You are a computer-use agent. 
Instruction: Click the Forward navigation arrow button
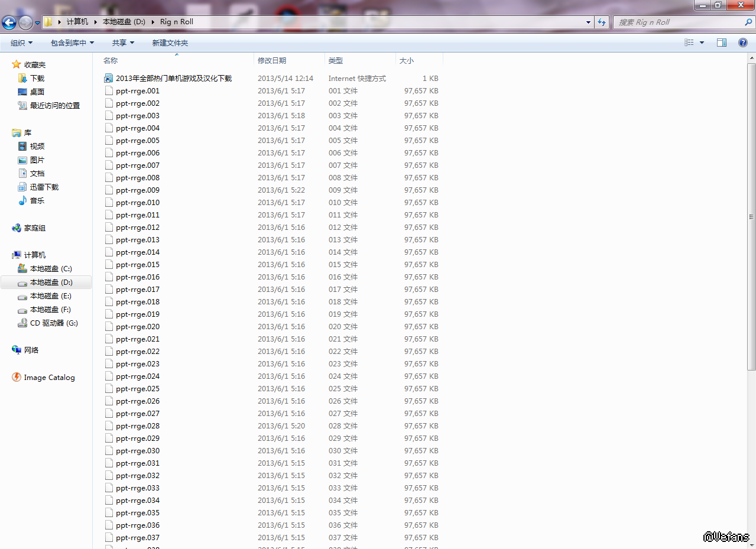pyautogui.click(x=25, y=22)
